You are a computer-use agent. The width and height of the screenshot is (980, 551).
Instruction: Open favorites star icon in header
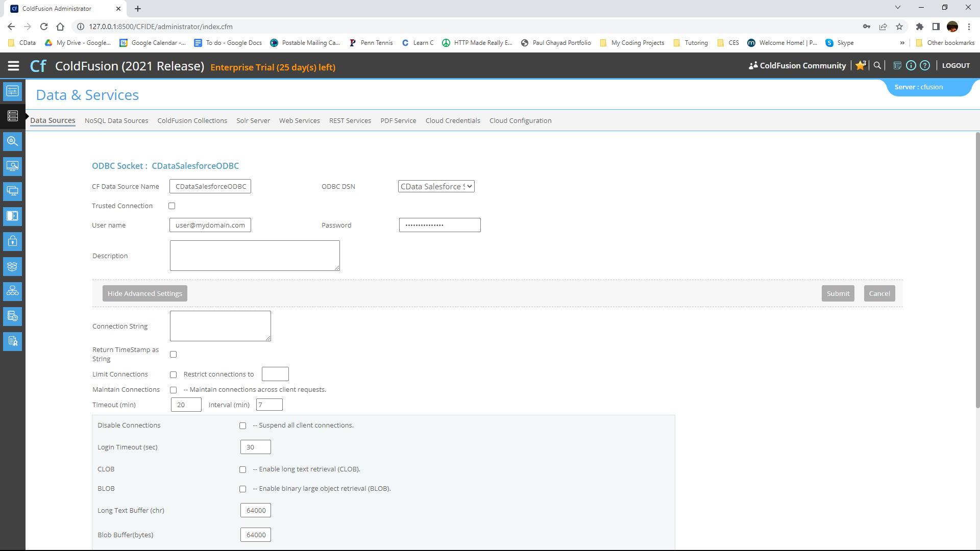861,65
